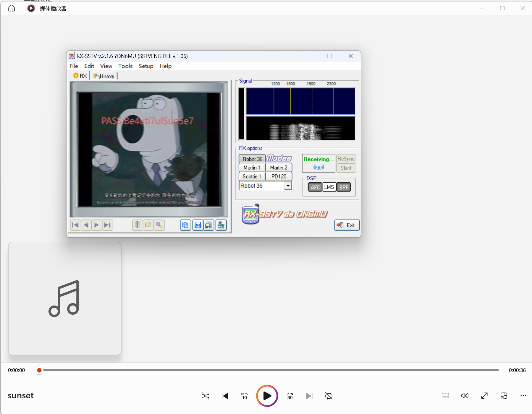The image size is (532, 414).
Task: Click the ReSync button
Action: click(346, 159)
